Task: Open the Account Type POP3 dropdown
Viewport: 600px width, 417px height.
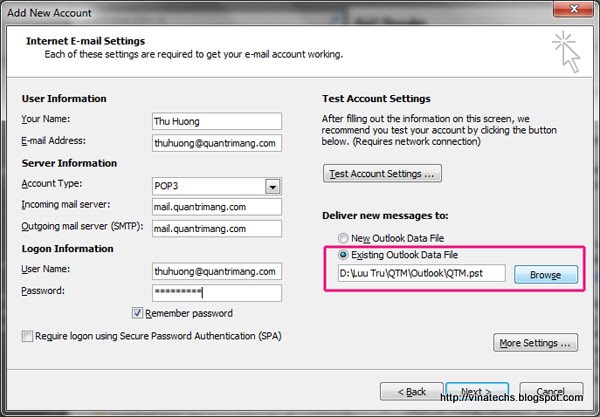Action: tap(272, 187)
